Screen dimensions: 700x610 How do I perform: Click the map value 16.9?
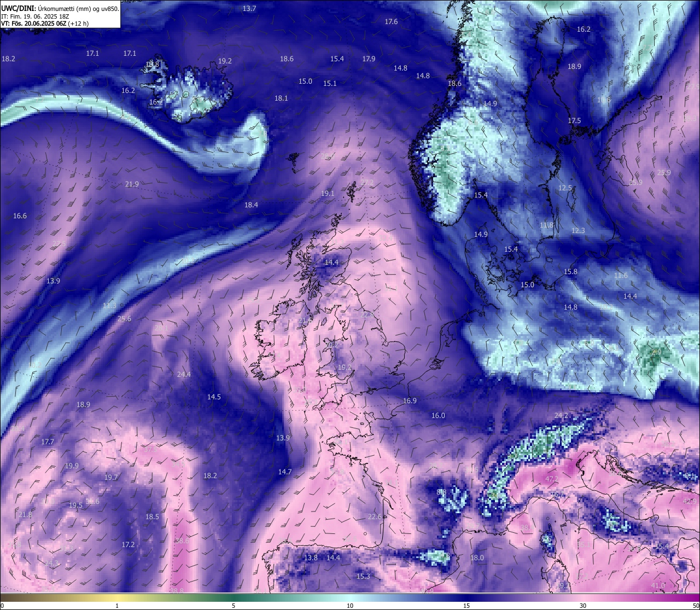[410, 401]
